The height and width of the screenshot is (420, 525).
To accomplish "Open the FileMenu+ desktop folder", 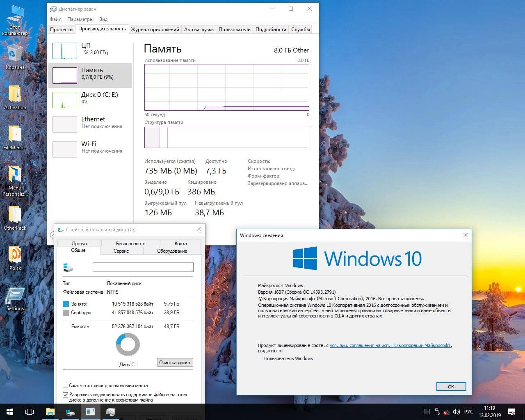I will point(15,138).
